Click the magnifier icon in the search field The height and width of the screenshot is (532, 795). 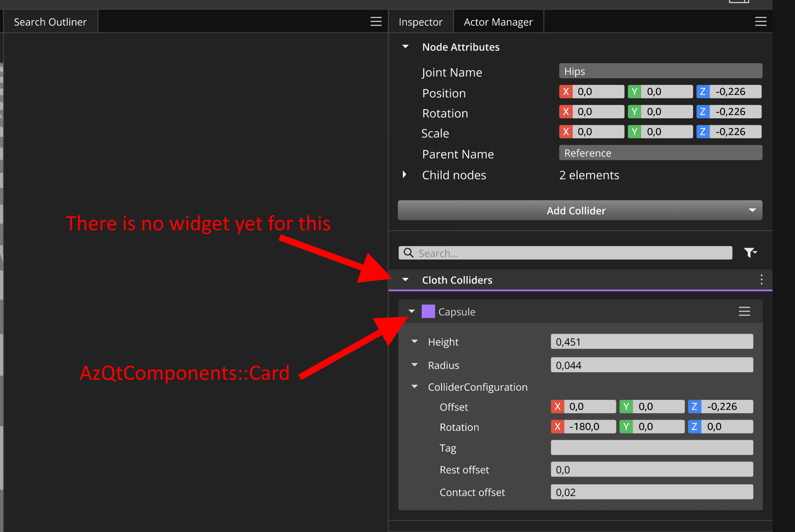(408, 253)
